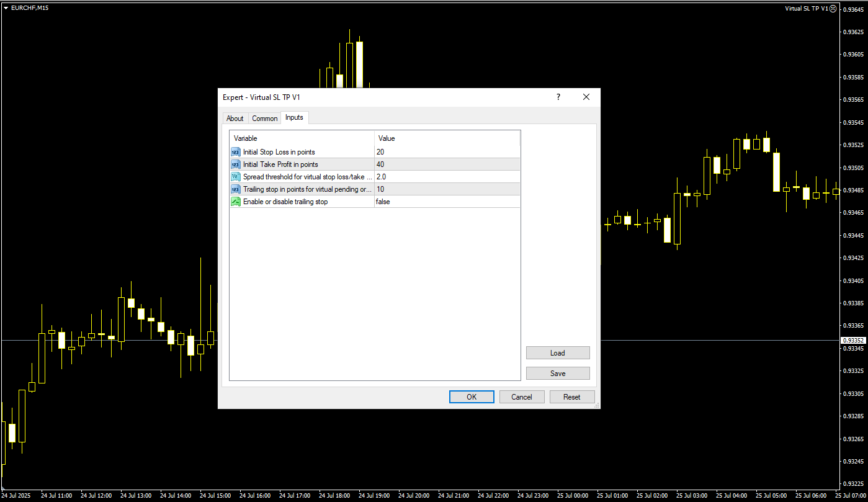868x502 pixels.
Task: Open the Common tab
Action: pos(264,119)
